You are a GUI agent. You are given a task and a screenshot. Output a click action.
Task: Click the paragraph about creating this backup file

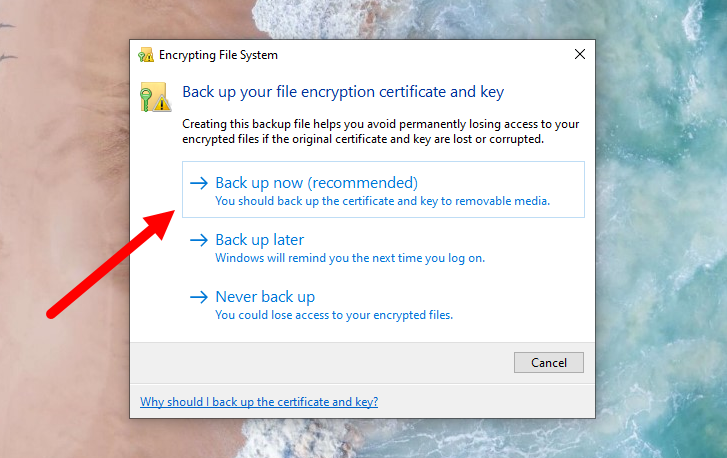(381, 132)
